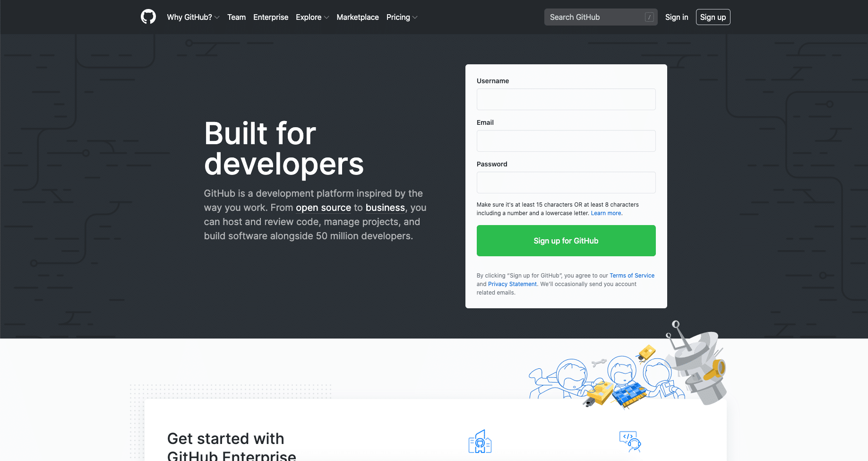Open the Team page from the navbar
Image resolution: width=868 pixels, height=461 pixels.
[x=236, y=17]
